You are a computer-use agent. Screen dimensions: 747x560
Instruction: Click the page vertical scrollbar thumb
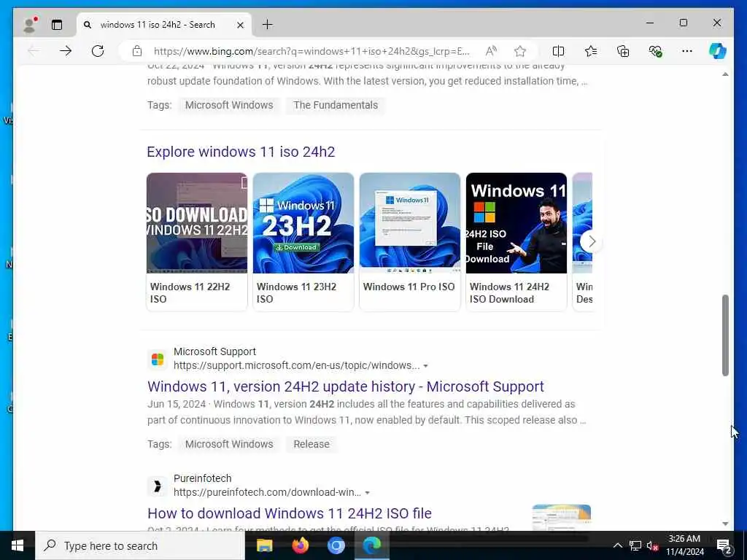[x=725, y=335]
